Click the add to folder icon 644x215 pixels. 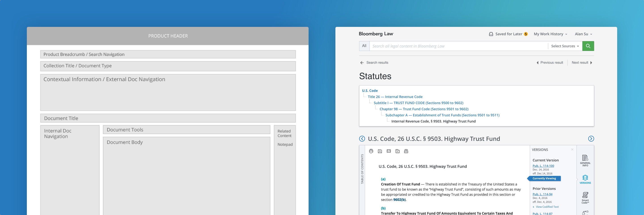[x=398, y=151]
